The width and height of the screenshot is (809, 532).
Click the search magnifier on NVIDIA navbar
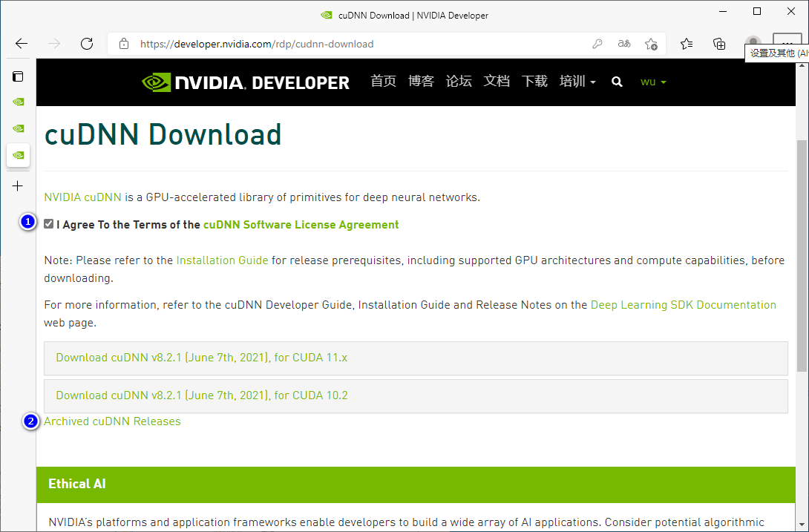click(617, 82)
